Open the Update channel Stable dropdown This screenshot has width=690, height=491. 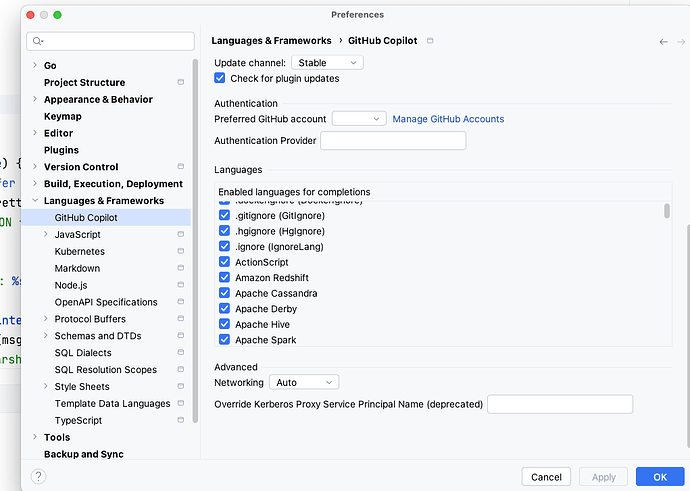pyautogui.click(x=327, y=62)
